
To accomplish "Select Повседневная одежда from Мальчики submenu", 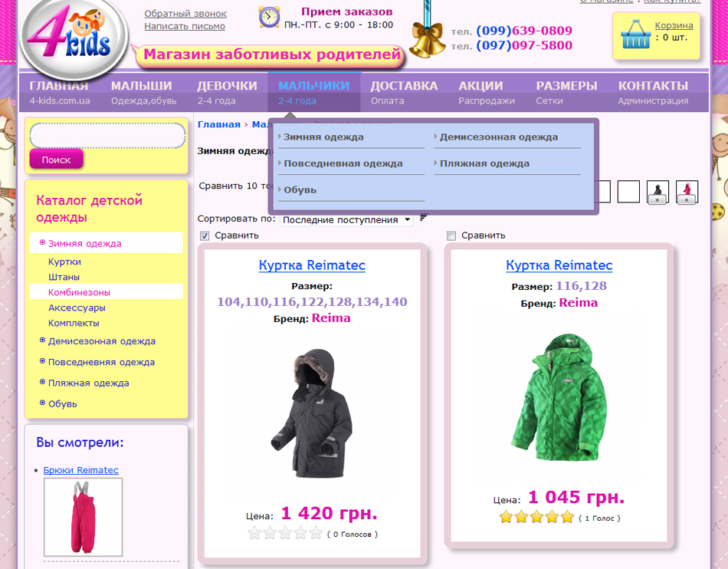I will click(343, 163).
